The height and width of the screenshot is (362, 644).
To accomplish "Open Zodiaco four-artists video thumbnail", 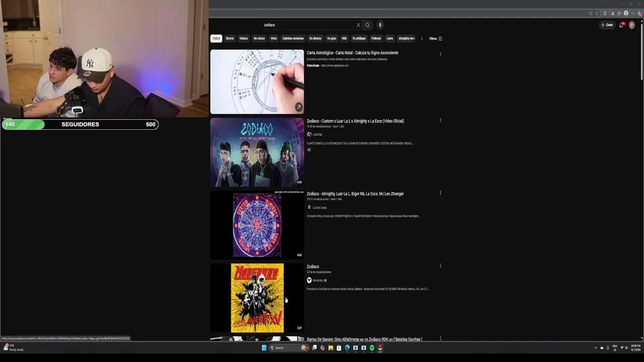I will 257,152.
